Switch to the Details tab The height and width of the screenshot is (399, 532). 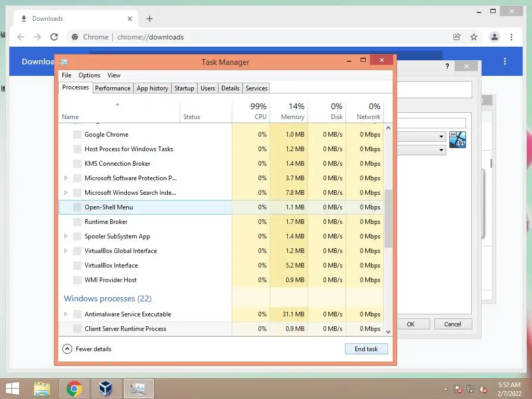tap(230, 88)
